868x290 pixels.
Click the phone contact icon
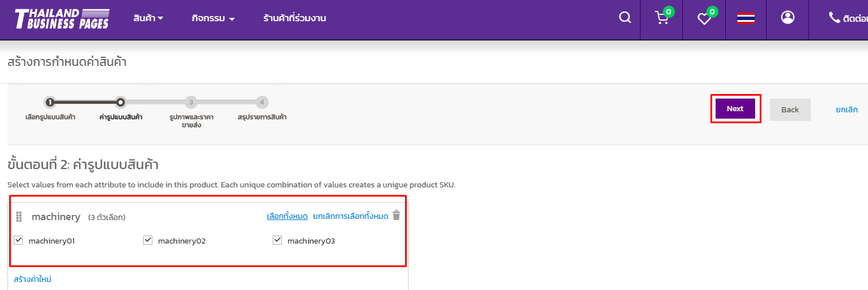pyautogui.click(x=834, y=18)
